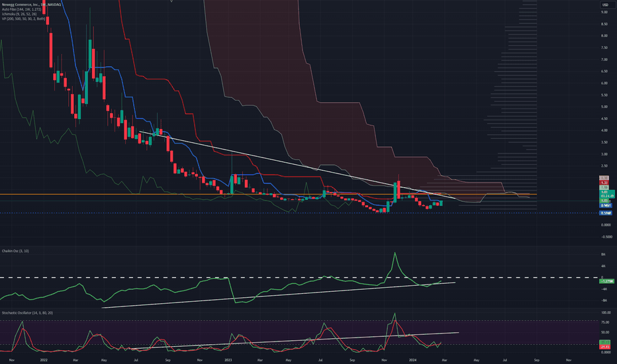
Task: Click the stochastic red value label
Action: tap(605, 347)
